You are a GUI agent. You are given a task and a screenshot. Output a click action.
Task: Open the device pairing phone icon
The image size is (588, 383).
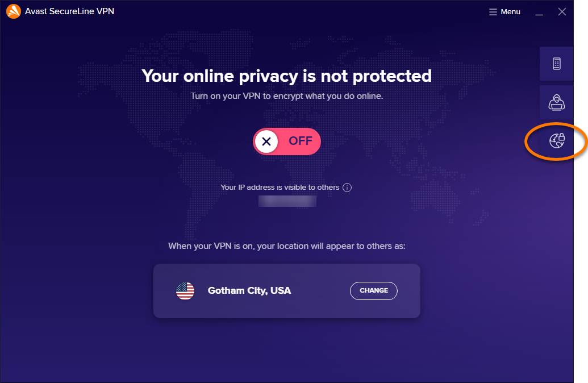556,64
